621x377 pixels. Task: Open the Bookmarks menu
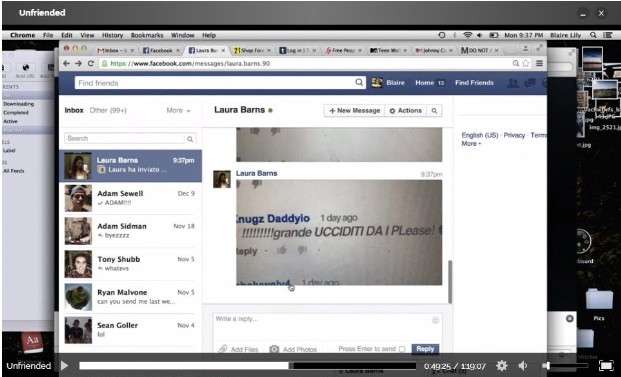click(x=147, y=35)
